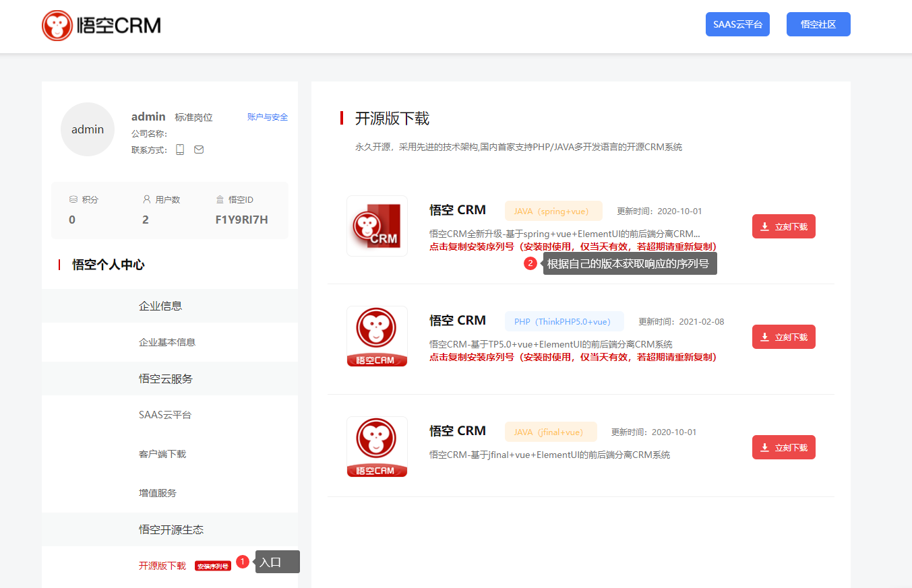Viewport: 912px width, 588px height.
Task: Copy install serial number for JAVA spring+vue
Action: (x=573, y=247)
